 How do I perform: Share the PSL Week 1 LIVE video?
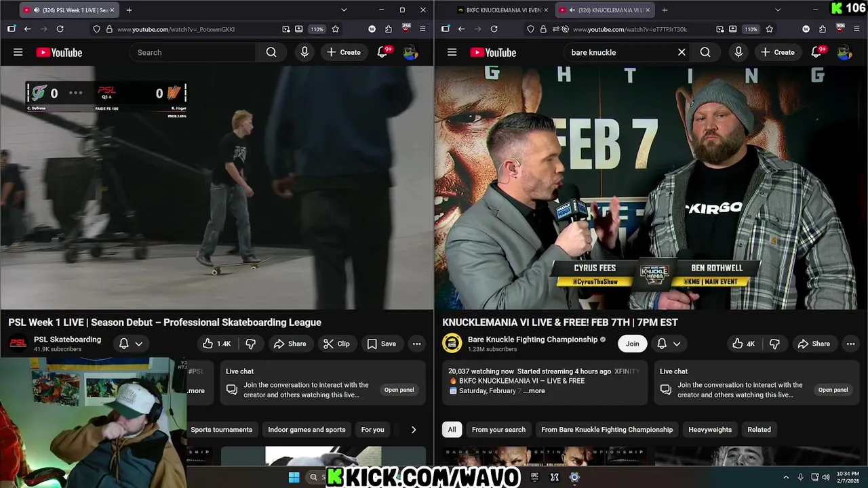click(x=290, y=344)
